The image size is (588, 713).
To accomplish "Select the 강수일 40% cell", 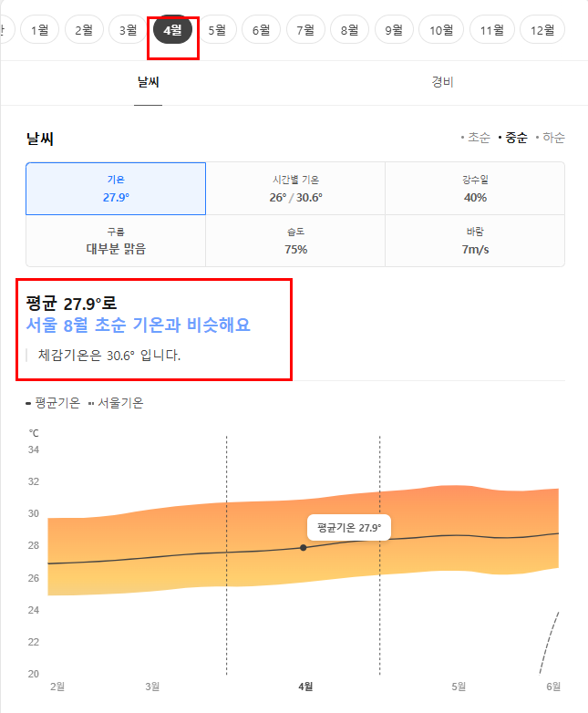I will point(475,189).
